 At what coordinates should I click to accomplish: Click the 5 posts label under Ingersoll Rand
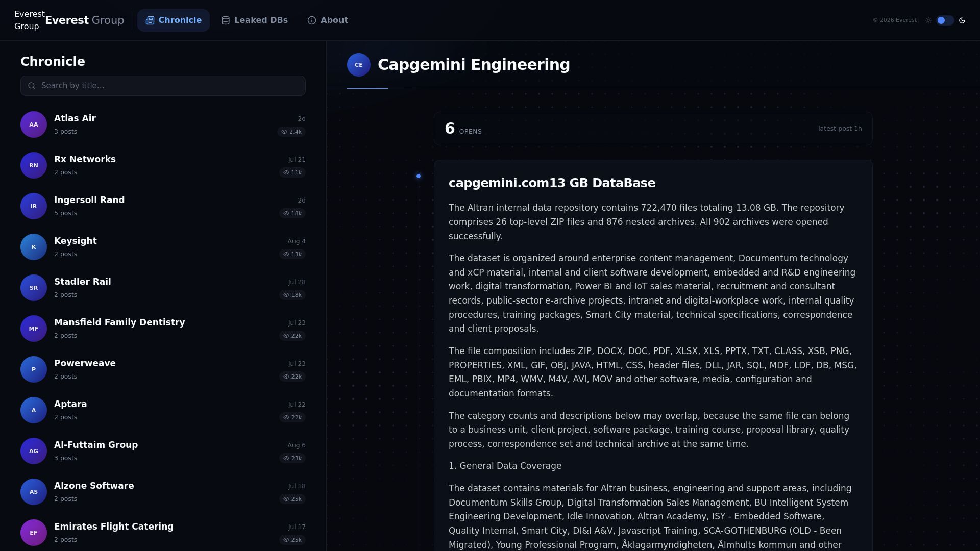(66, 213)
